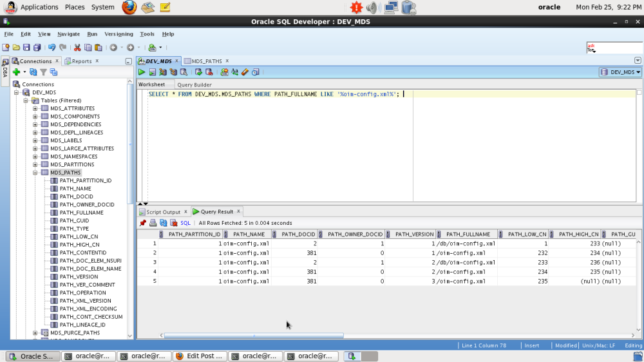Image resolution: width=644 pixels, height=362 pixels.
Task: Open the File menu
Action: point(8,34)
